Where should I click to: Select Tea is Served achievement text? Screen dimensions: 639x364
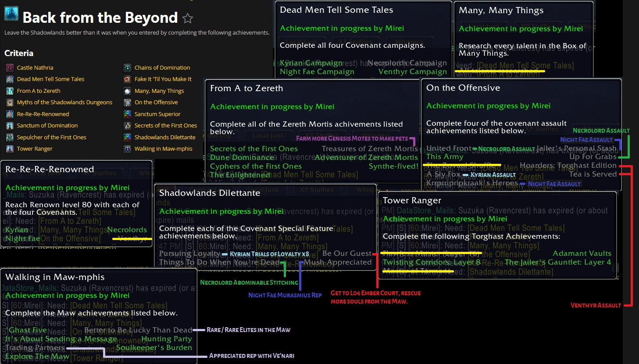click(593, 174)
